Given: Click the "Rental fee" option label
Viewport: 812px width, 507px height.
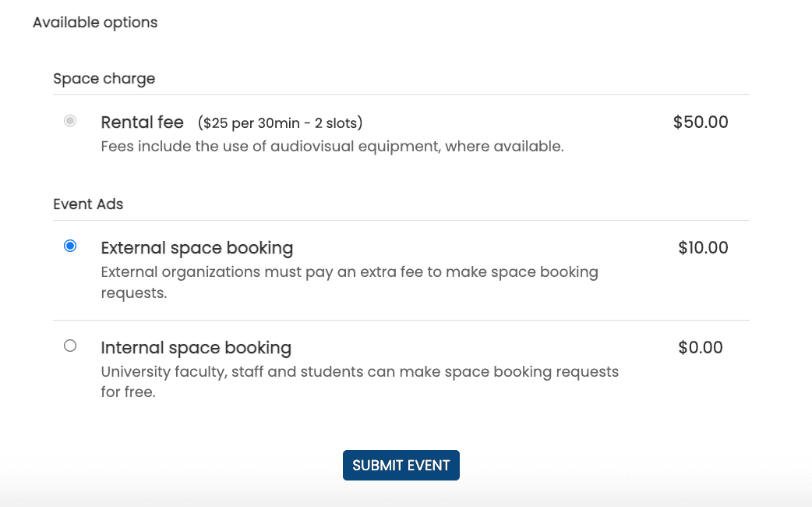Looking at the screenshot, I should tap(142, 122).
